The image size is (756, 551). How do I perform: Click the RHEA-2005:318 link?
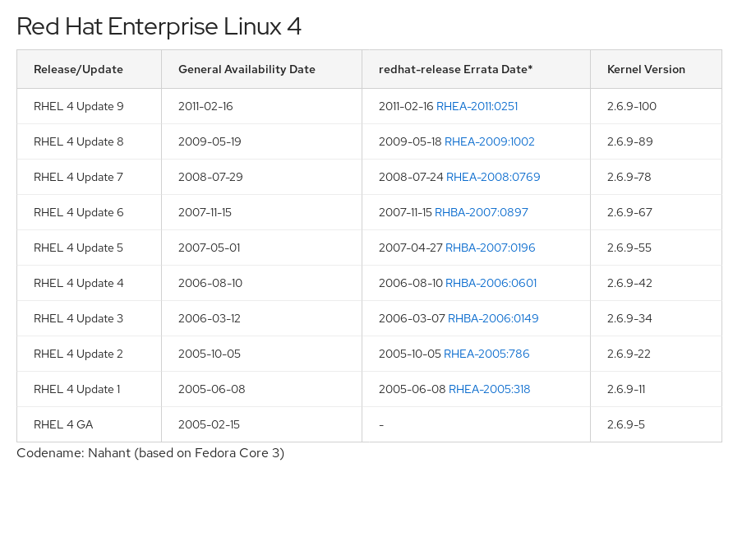[490, 389]
